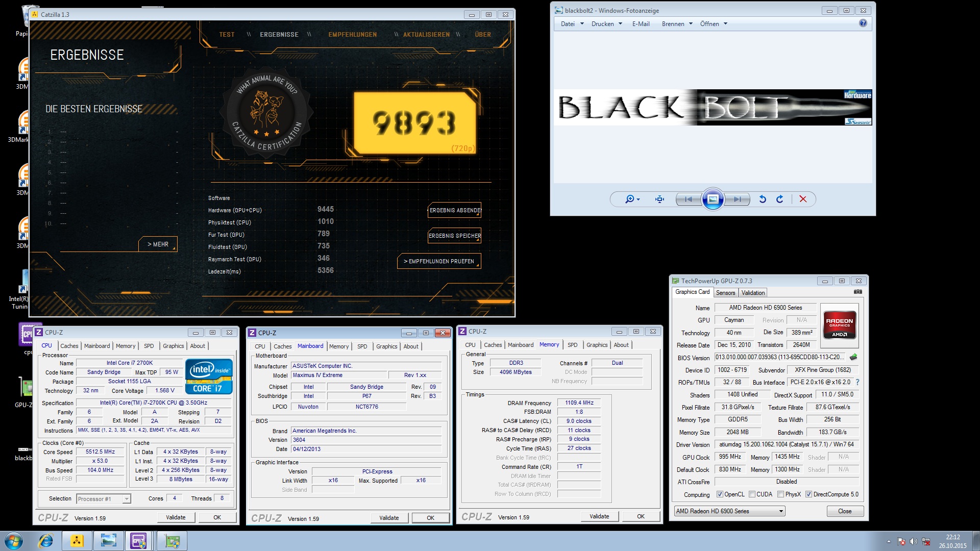Open help in Windows-Fotoanzeige
The image size is (980, 551).
(x=863, y=23)
